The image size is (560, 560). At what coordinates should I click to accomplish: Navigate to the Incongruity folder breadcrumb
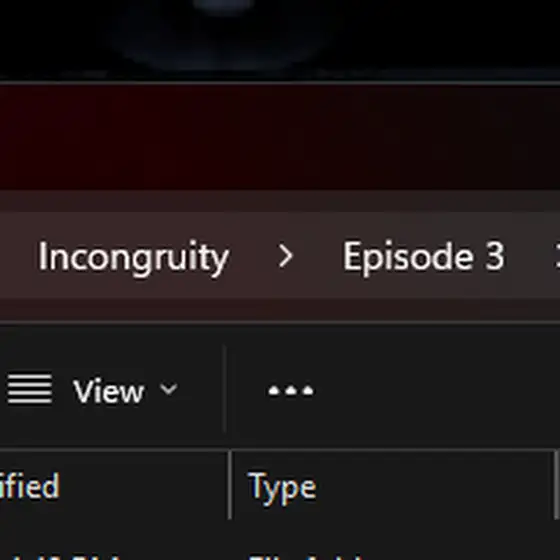(134, 257)
